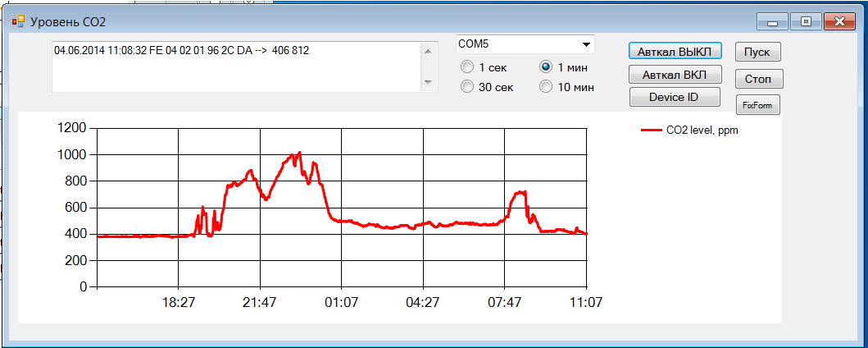Viewport: 868px width, 348px height.
Task: Click the 1200 y-axis label
Action: coord(72,129)
